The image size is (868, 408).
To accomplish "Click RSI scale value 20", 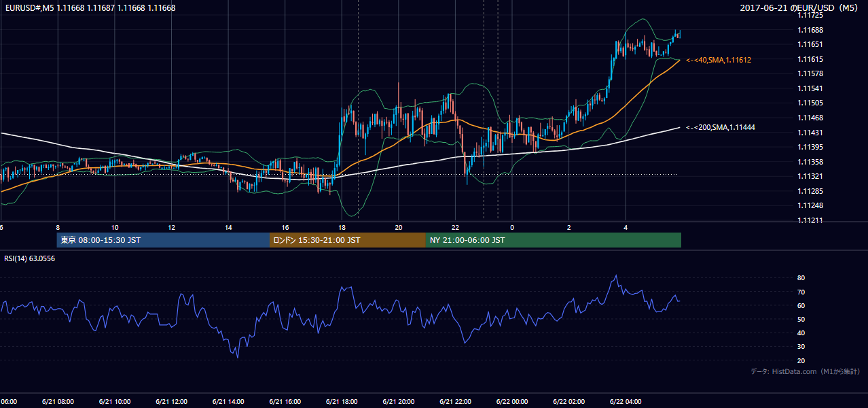I will (801, 360).
